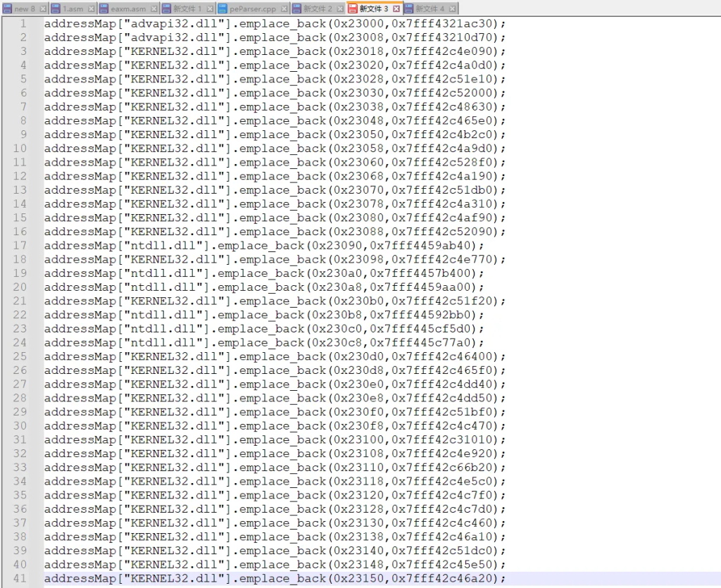Switch to the 新文件 4 tab
The height and width of the screenshot is (588, 721).
coord(430,8)
